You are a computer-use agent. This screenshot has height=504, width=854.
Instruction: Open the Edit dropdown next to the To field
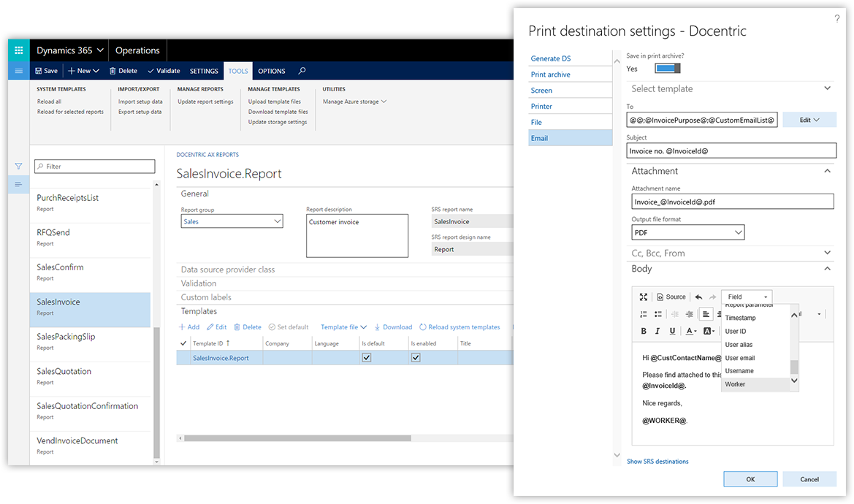point(809,120)
